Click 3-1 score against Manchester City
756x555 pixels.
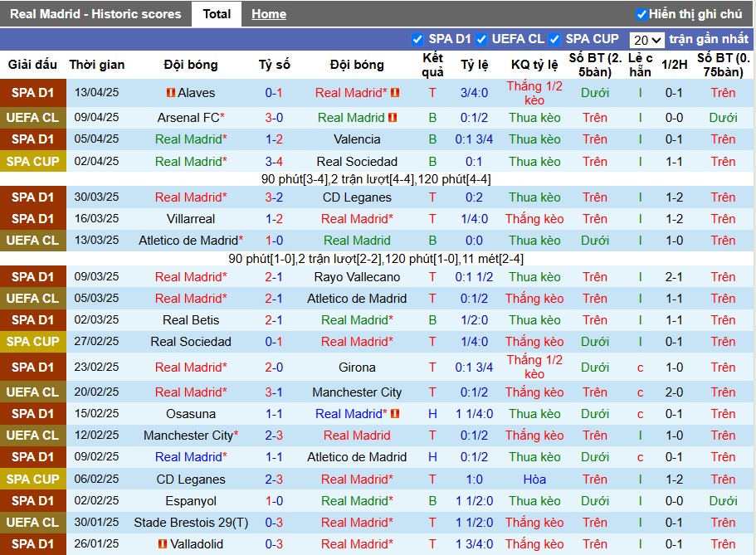tap(274, 392)
